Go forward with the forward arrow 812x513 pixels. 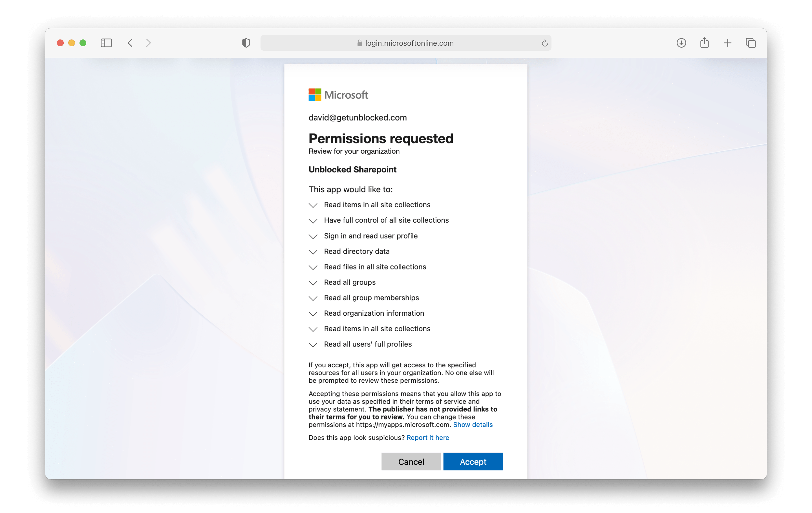[148, 43]
